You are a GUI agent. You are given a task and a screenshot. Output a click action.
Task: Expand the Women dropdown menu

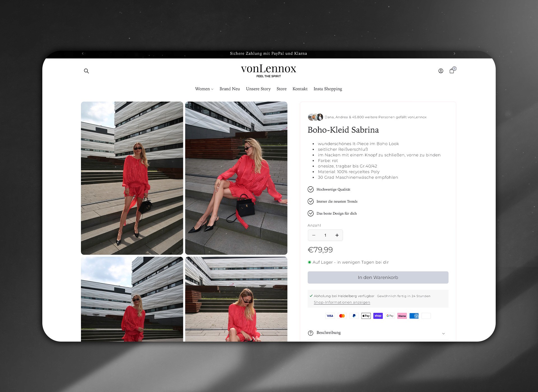(x=204, y=89)
